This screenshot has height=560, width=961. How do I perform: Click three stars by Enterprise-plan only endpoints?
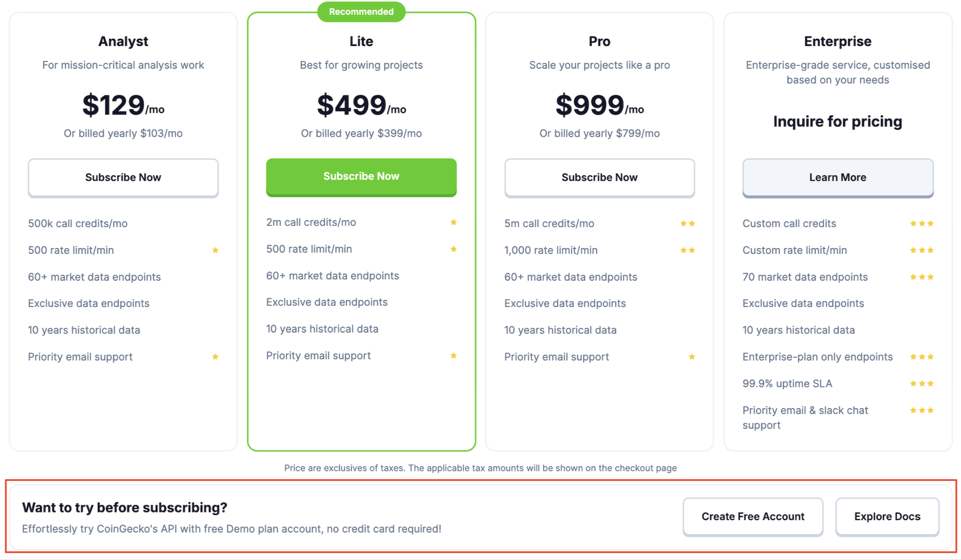[922, 357]
